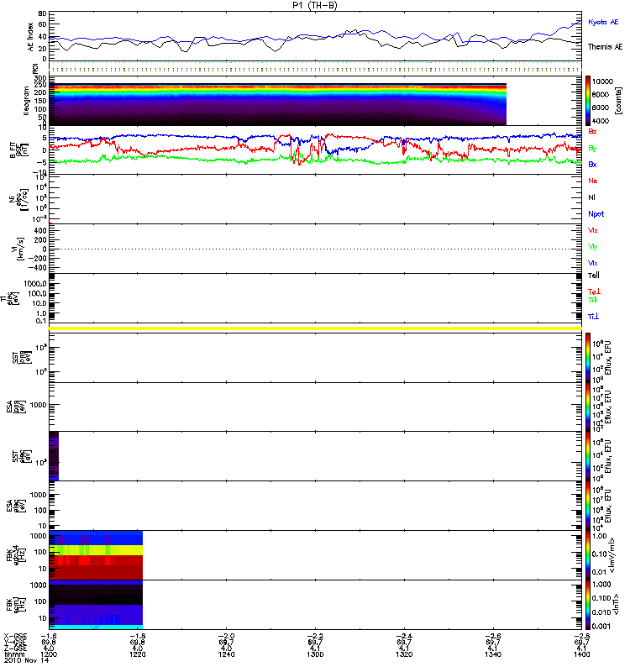630x672 pixels.
Task: Click the Keogram axis label
Action: coord(26,101)
